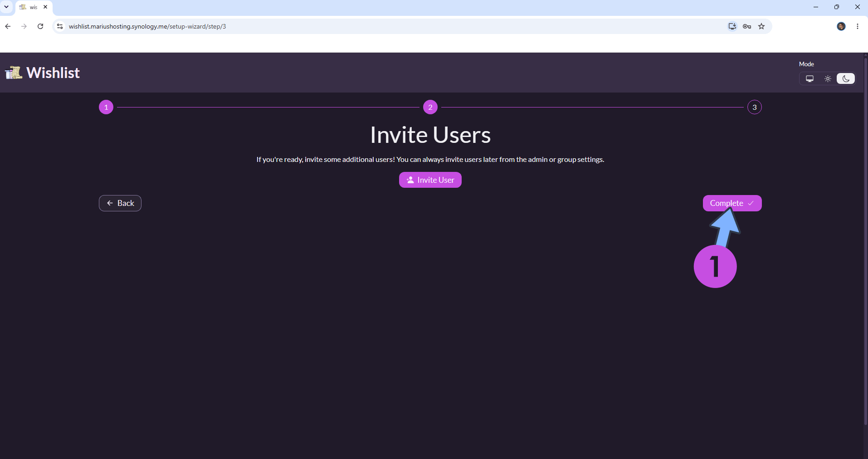This screenshot has width=868, height=459.
Task: Click the Back button
Action: pos(120,203)
